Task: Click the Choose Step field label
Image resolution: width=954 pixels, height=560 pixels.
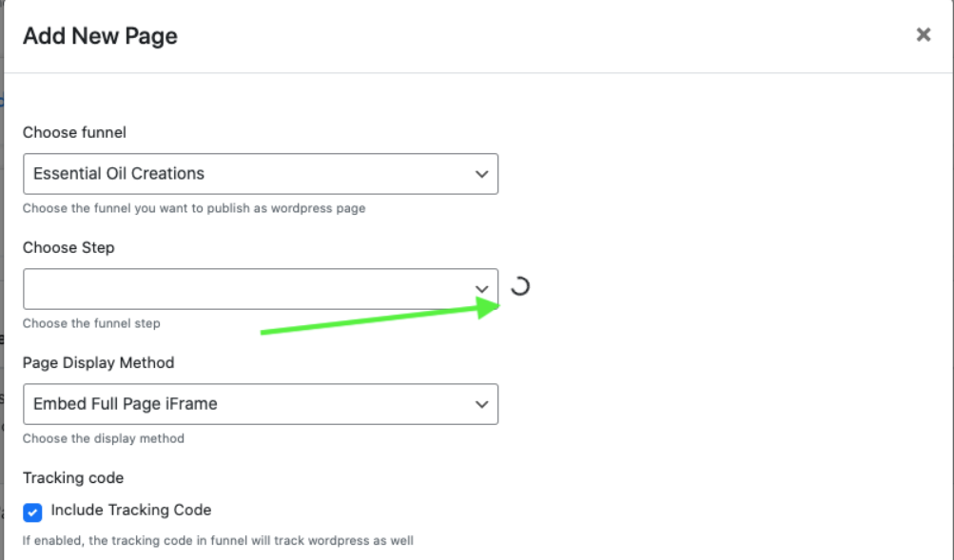Action: coord(68,247)
